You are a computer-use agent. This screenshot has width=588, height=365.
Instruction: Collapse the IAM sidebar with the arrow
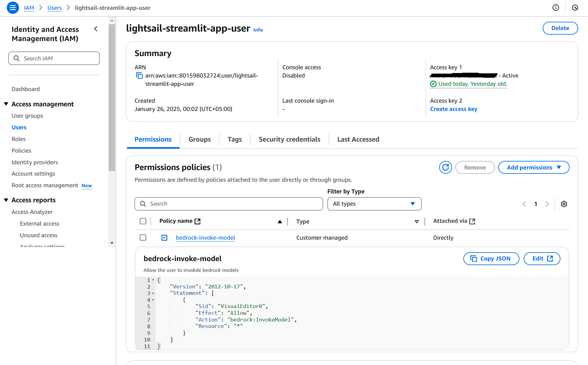pyautogui.click(x=96, y=29)
